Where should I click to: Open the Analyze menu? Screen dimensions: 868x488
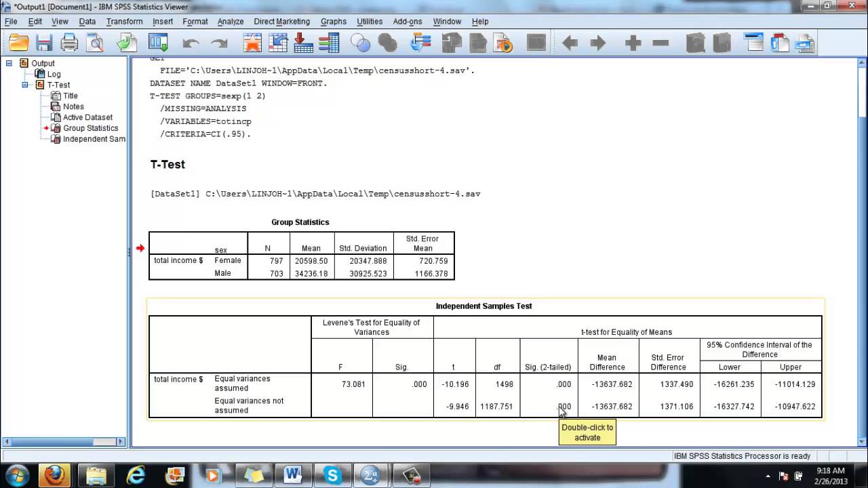pos(231,22)
